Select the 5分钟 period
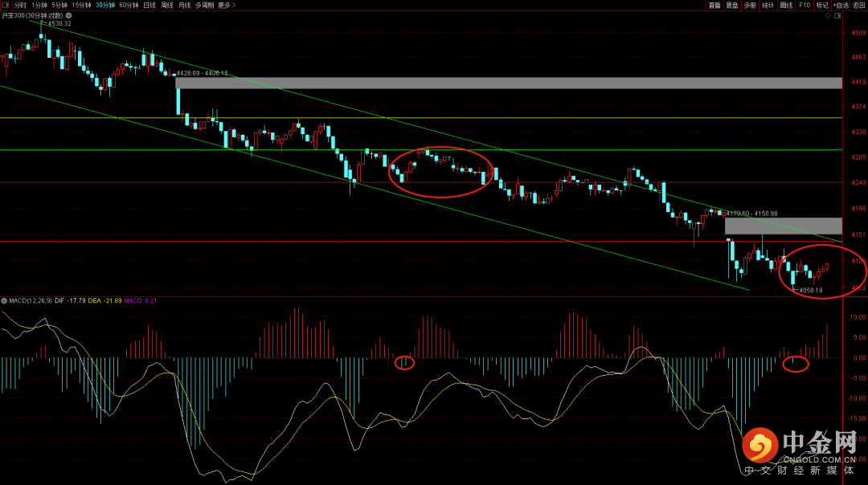Screen dimensions: 868x485 (x=60, y=5)
